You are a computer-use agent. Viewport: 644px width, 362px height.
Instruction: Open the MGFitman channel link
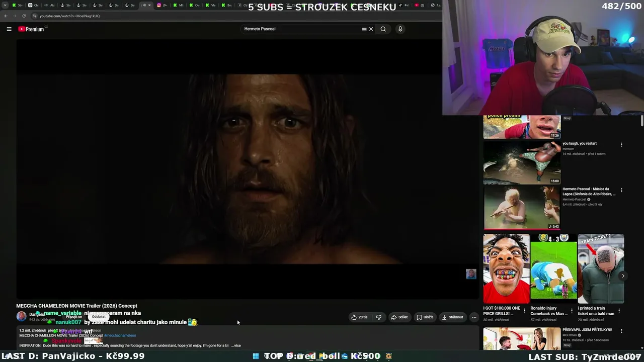tap(570, 335)
